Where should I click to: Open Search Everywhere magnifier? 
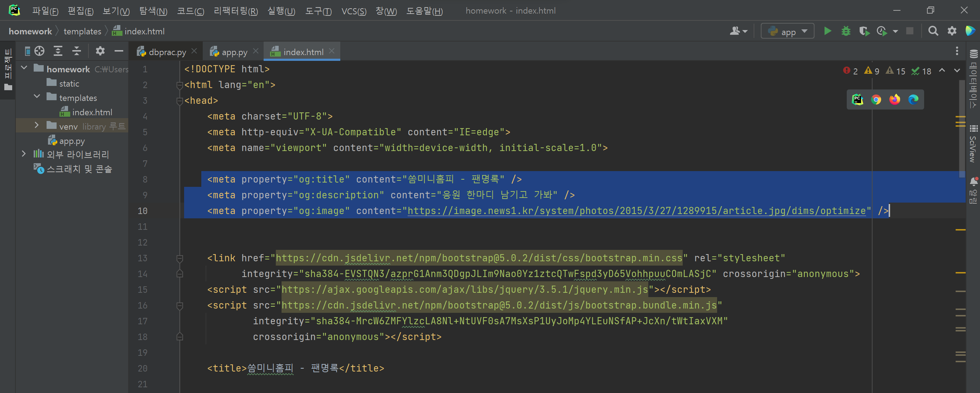click(x=933, y=31)
